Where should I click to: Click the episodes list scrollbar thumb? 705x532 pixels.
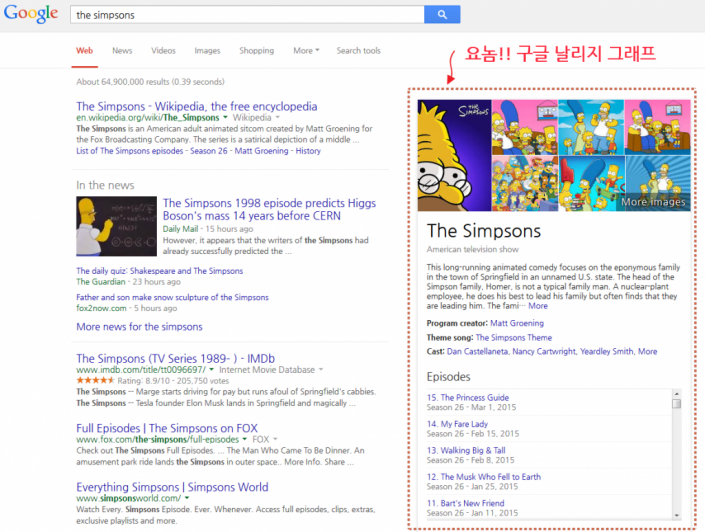(x=676, y=403)
